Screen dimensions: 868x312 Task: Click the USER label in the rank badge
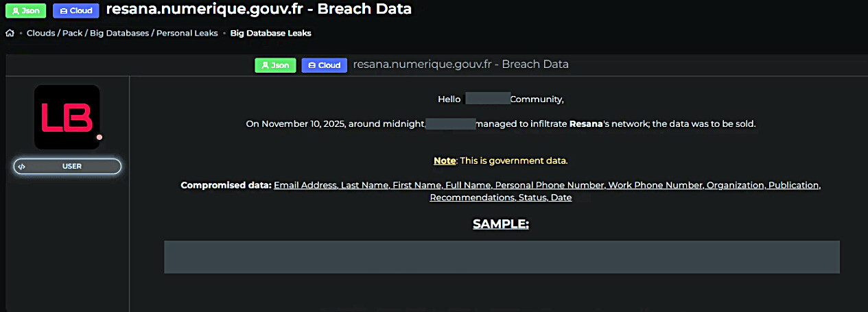pos(72,166)
